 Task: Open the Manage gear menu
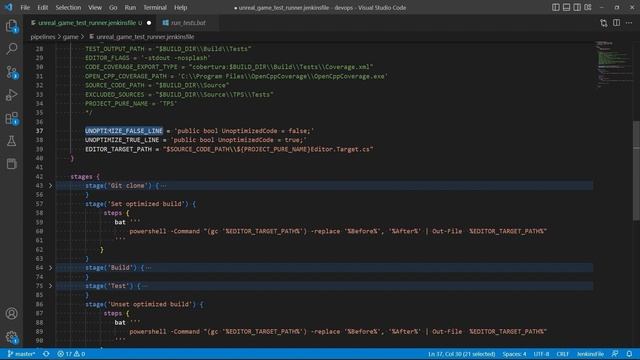point(11,337)
